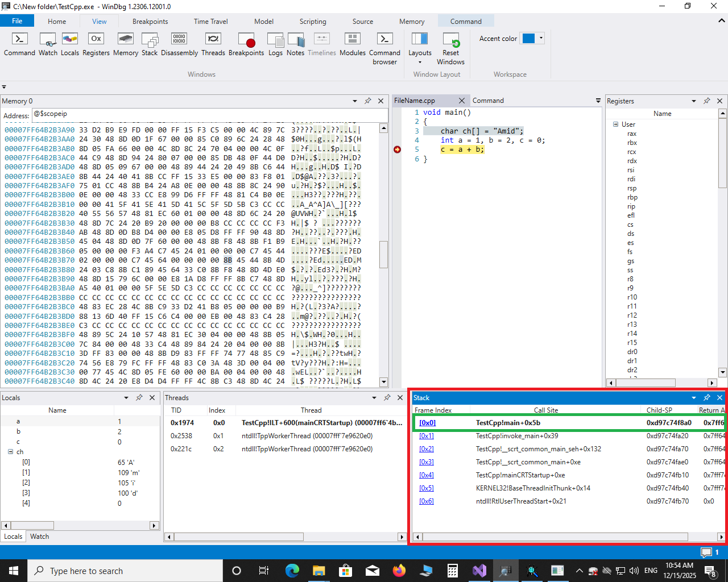Switch to the Time Travel ribbon tab
Viewport: 728px width, 582px height.
point(210,22)
